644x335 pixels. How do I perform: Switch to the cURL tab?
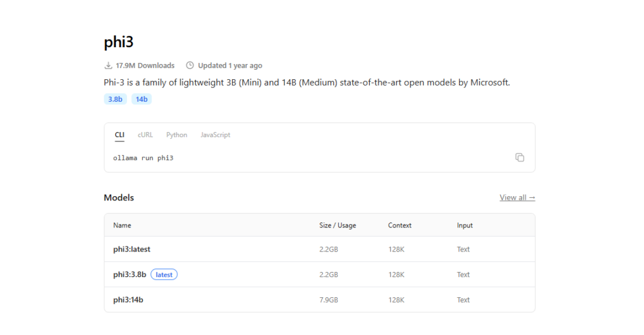click(x=145, y=135)
